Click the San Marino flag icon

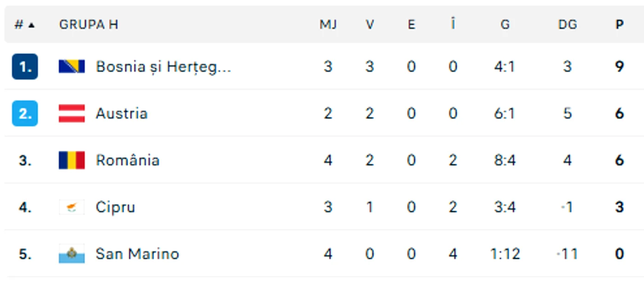click(x=72, y=254)
